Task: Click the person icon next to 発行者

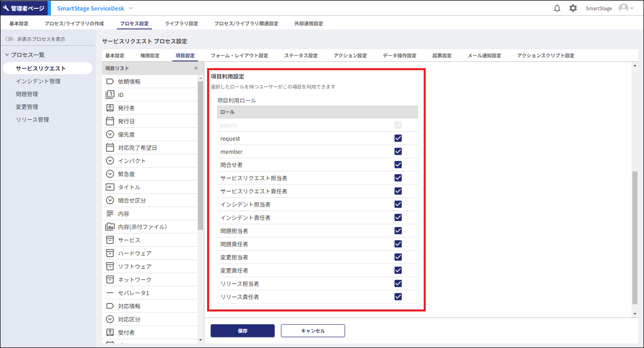Action: pos(110,108)
